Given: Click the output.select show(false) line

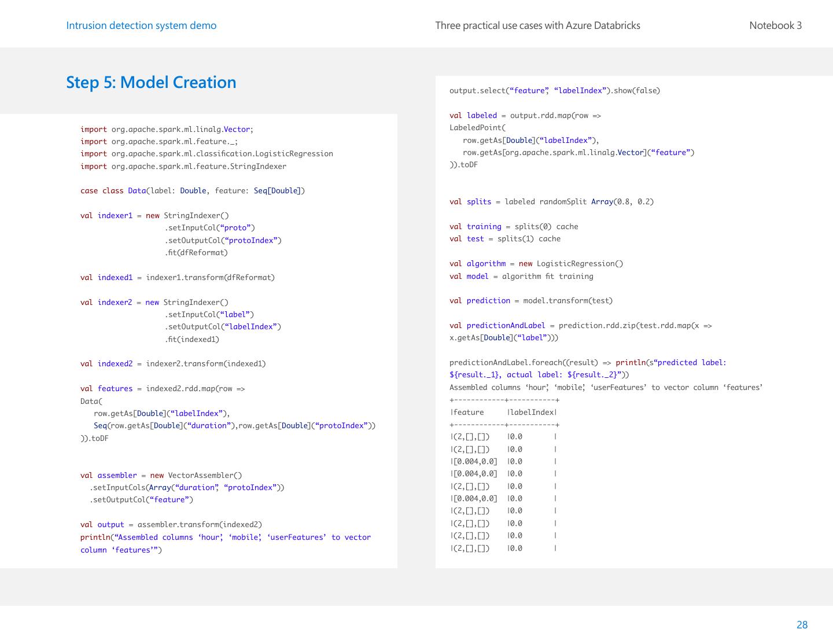Looking at the screenshot, I should click(x=554, y=91).
